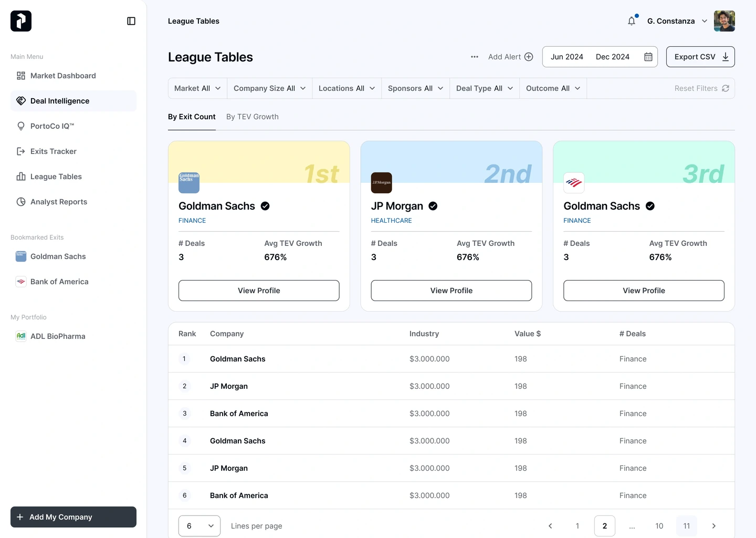Viewport: 756px width, 538px height.
Task: Sort by Value $ column header
Action: click(528, 334)
